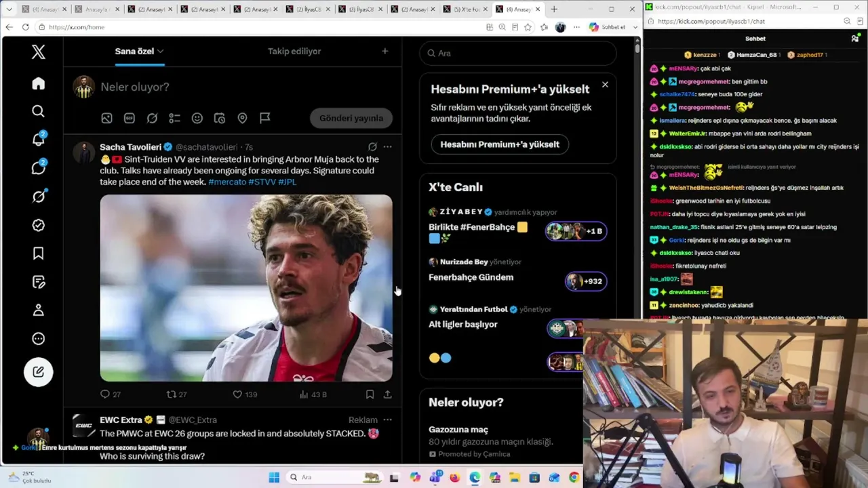Open the #JPL hashtag link
The width and height of the screenshot is (868, 488).
pyautogui.click(x=287, y=182)
